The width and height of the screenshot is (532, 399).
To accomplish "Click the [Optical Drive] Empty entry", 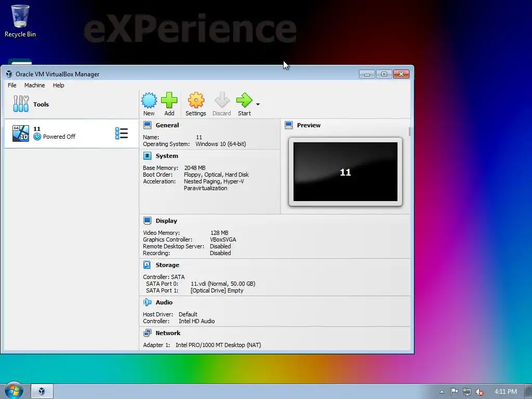I will 217,290.
